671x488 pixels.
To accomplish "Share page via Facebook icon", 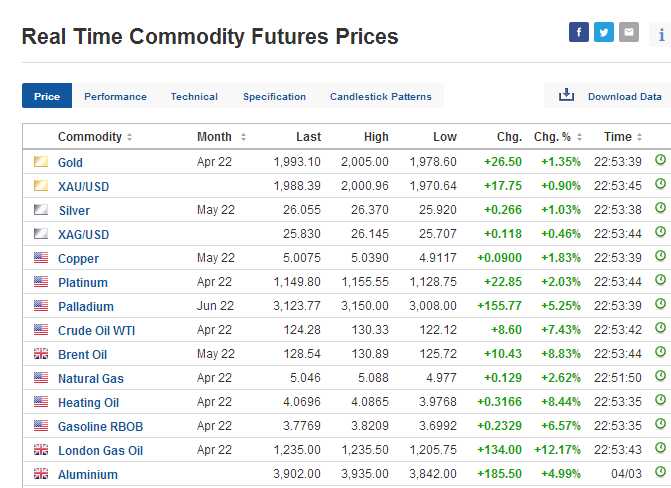I will (578, 32).
